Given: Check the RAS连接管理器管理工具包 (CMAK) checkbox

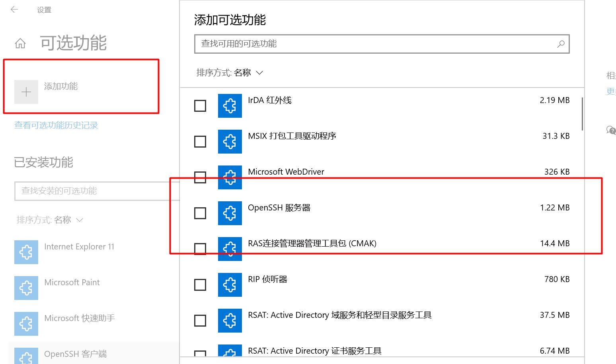Looking at the screenshot, I should 200,249.
